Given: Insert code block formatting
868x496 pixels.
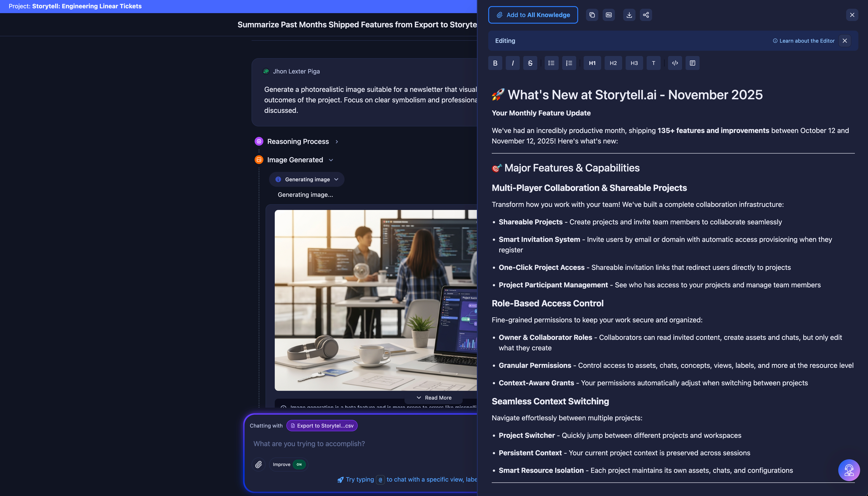Looking at the screenshot, I should point(675,63).
